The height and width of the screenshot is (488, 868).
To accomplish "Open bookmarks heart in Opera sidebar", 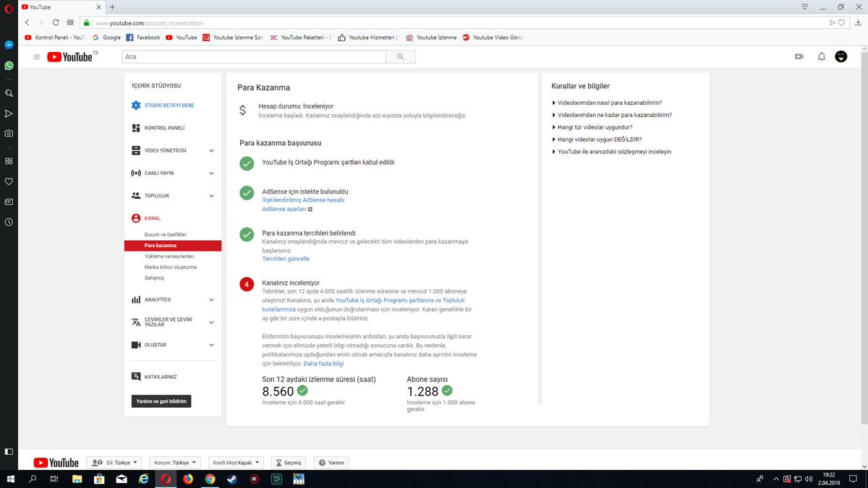I will 9,181.
